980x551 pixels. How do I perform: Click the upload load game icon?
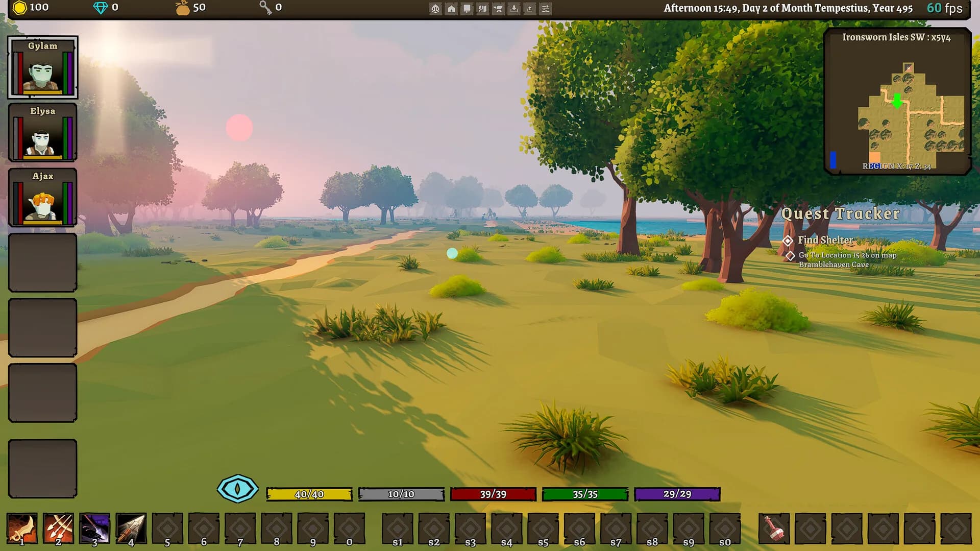530,9
